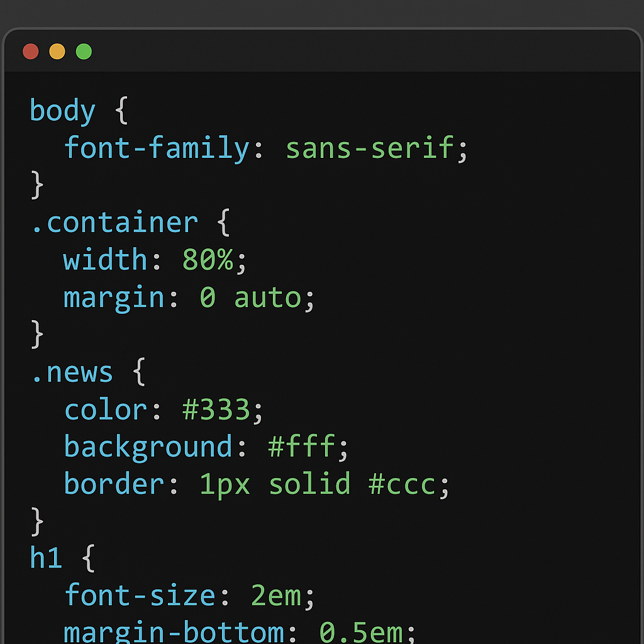
Task: Click the body selector text
Action: [62, 111]
